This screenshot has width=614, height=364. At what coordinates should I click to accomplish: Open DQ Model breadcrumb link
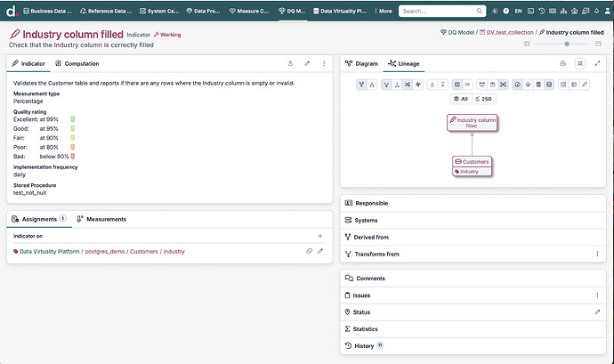click(x=457, y=33)
